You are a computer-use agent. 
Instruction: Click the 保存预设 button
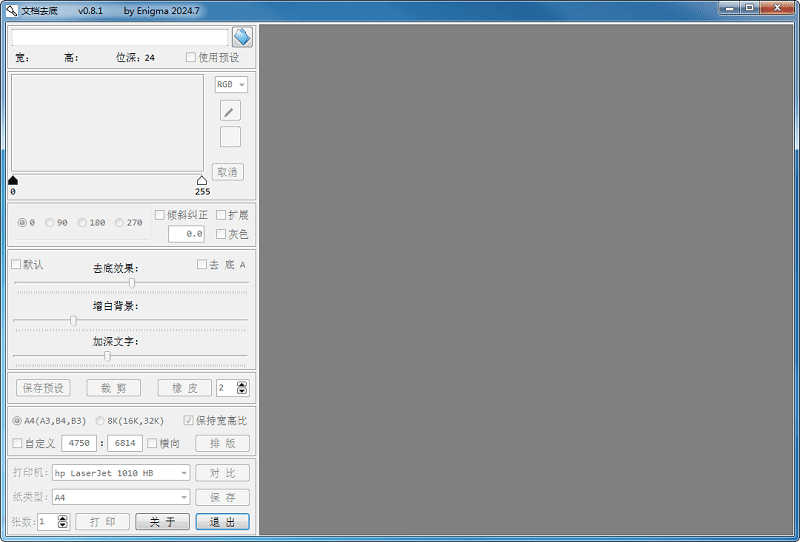tap(43, 388)
